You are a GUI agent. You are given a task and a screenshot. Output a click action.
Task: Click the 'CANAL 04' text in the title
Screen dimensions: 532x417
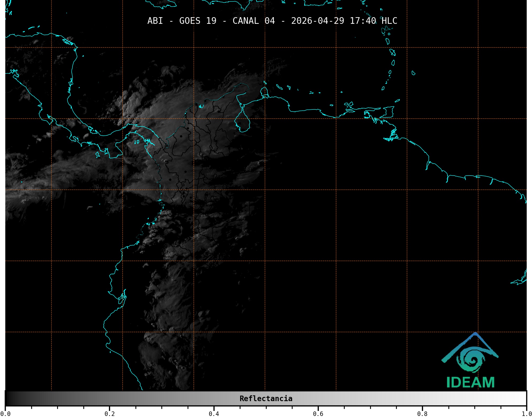[253, 21]
